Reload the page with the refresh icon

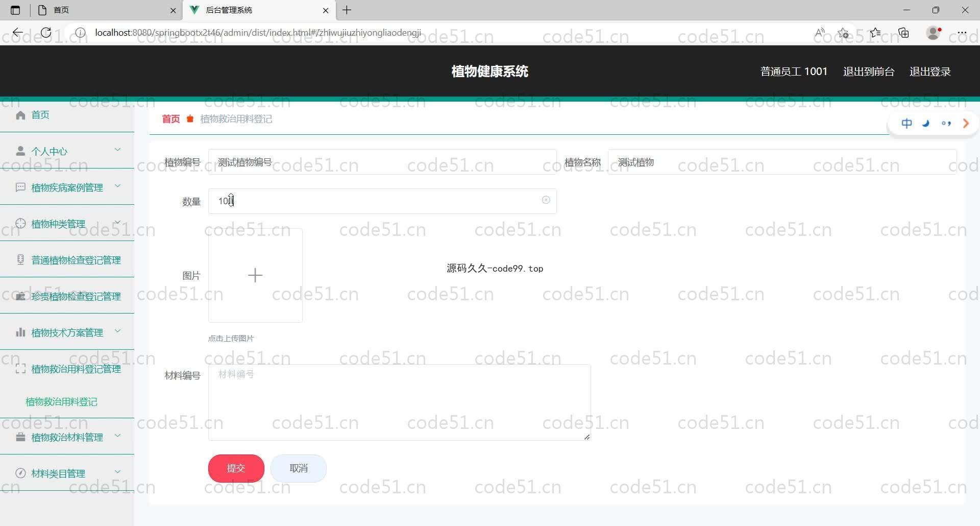pyautogui.click(x=46, y=33)
